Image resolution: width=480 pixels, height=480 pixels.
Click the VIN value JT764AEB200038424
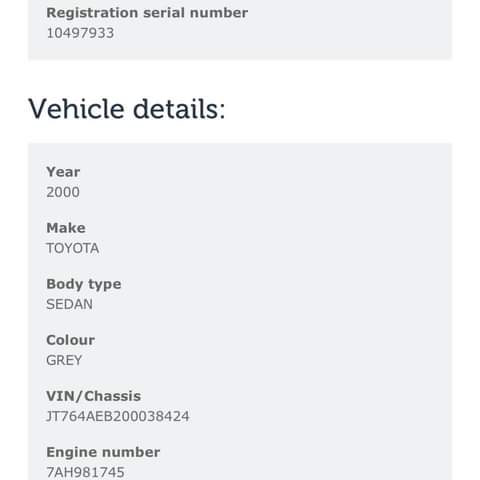click(118, 416)
